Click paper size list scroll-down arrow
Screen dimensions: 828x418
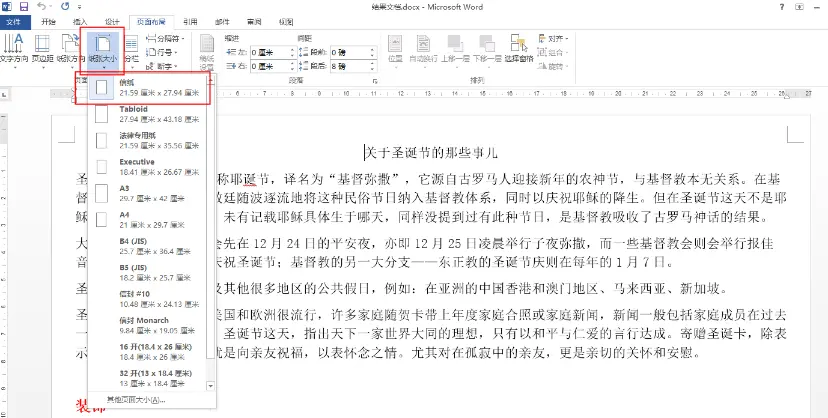[211, 386]
